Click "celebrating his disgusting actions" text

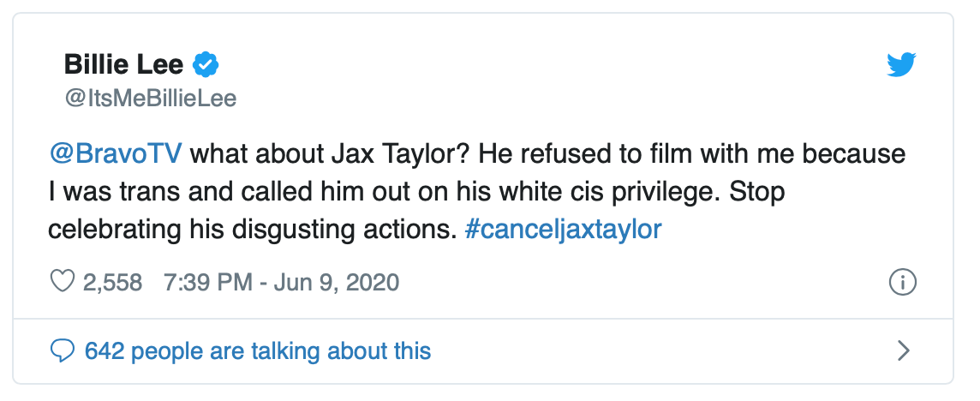click(248, 231)
